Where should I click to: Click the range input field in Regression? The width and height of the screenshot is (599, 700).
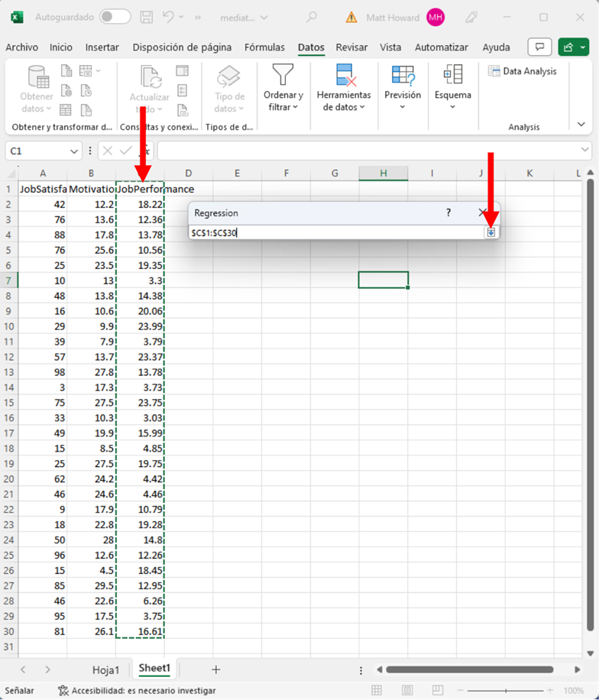click(336, 232)
